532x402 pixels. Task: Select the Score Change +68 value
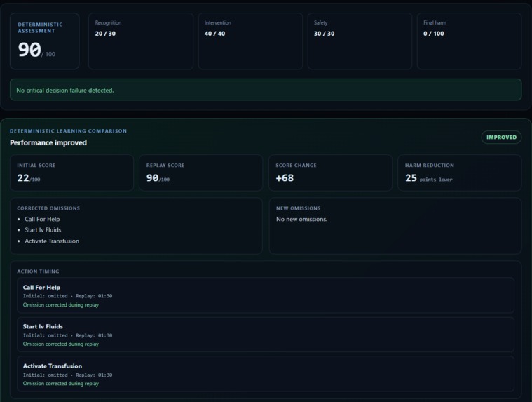pyautogui.click(x=285, y=178)
